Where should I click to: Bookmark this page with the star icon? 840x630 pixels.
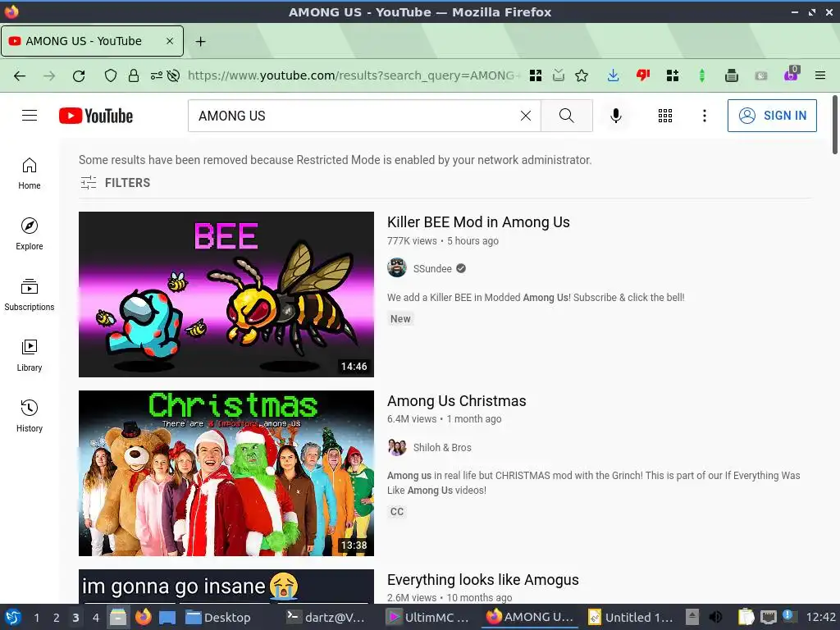(582, 75)
